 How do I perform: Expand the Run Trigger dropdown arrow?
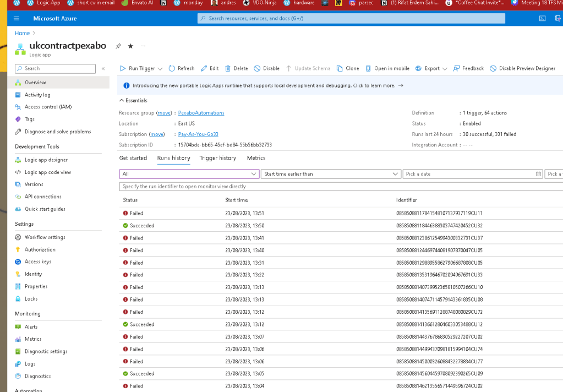point(160,69)
